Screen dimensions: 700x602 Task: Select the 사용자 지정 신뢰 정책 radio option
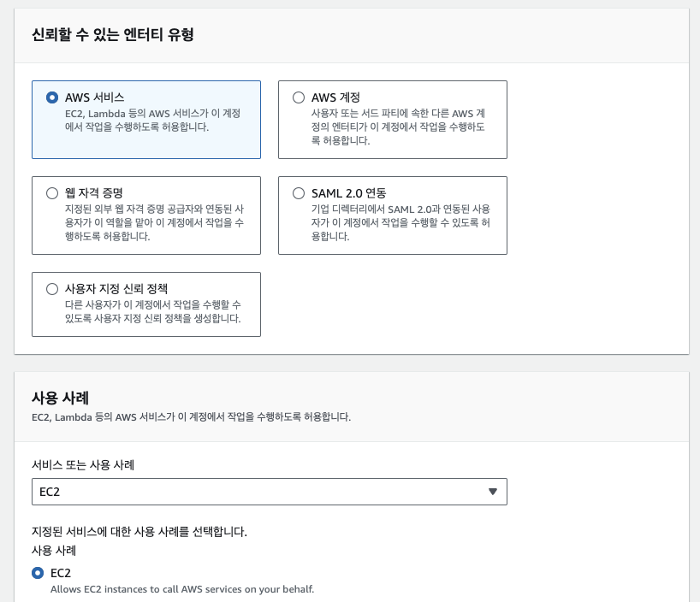coord(52,289)
